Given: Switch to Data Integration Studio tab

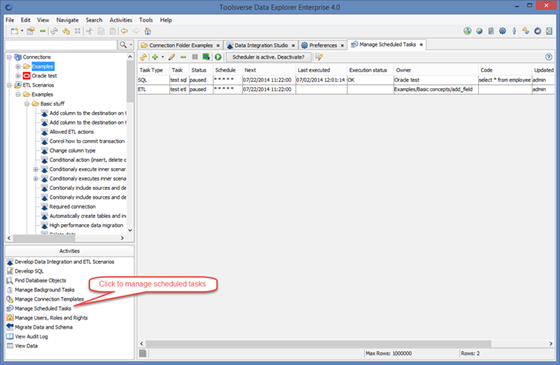Looking at the screenshot, I should 261,45.
